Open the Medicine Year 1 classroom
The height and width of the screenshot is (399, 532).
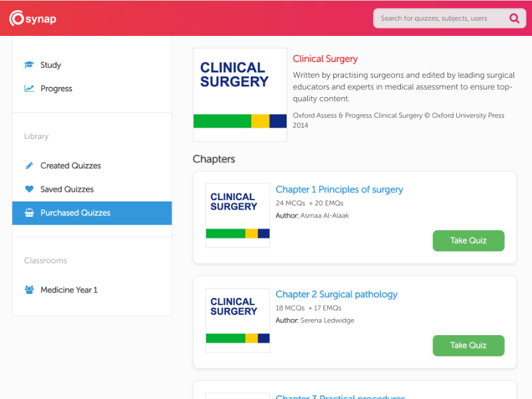pyautogui.click(x=68, y=290)
